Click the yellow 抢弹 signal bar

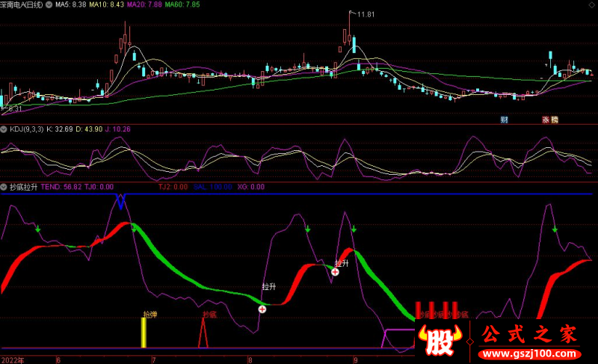(144, 333)
